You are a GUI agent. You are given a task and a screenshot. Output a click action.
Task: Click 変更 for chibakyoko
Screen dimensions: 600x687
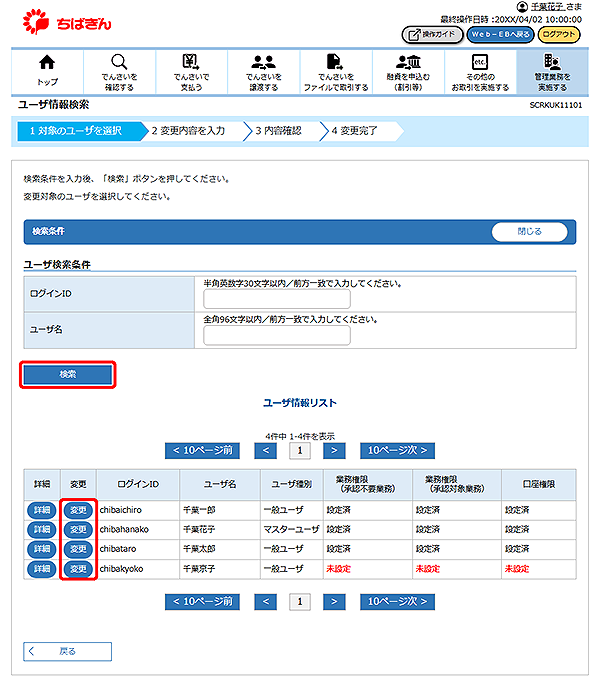tap(78, 569)
